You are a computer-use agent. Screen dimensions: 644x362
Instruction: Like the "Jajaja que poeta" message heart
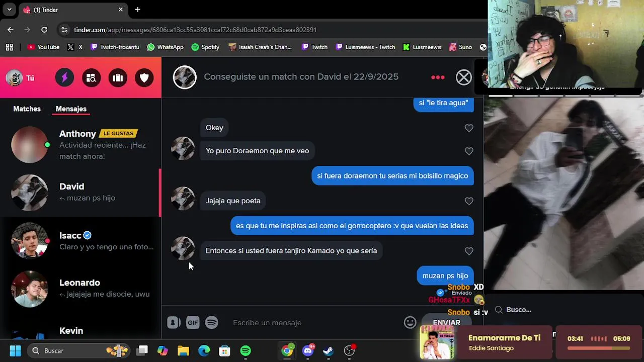coord(469,201)
